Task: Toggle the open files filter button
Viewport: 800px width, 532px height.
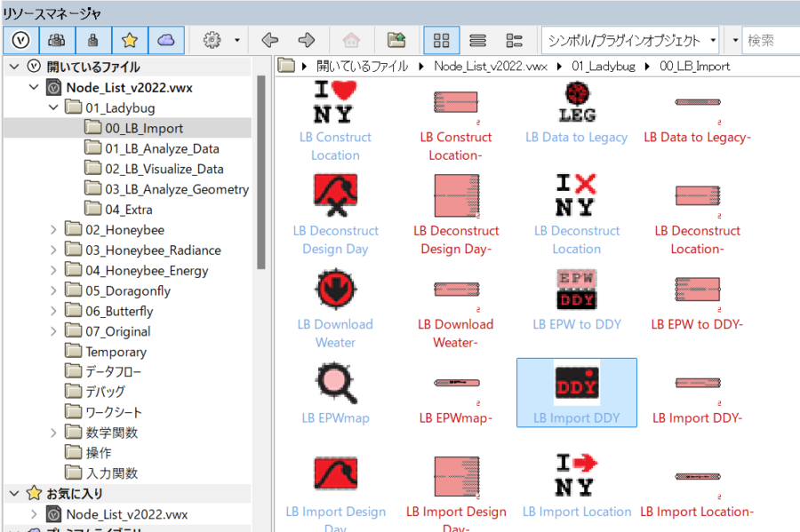Action: 20,40
